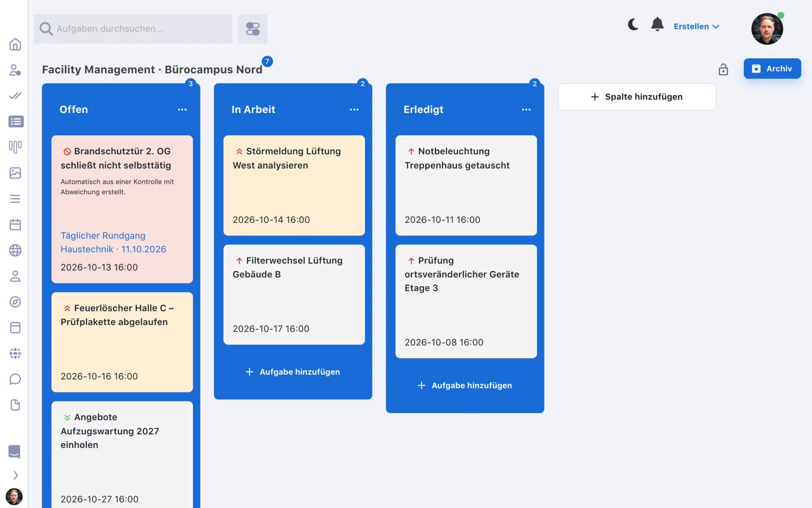Open the kanban board sidebar icon
The image size is (812, 508).
point(15,147)
